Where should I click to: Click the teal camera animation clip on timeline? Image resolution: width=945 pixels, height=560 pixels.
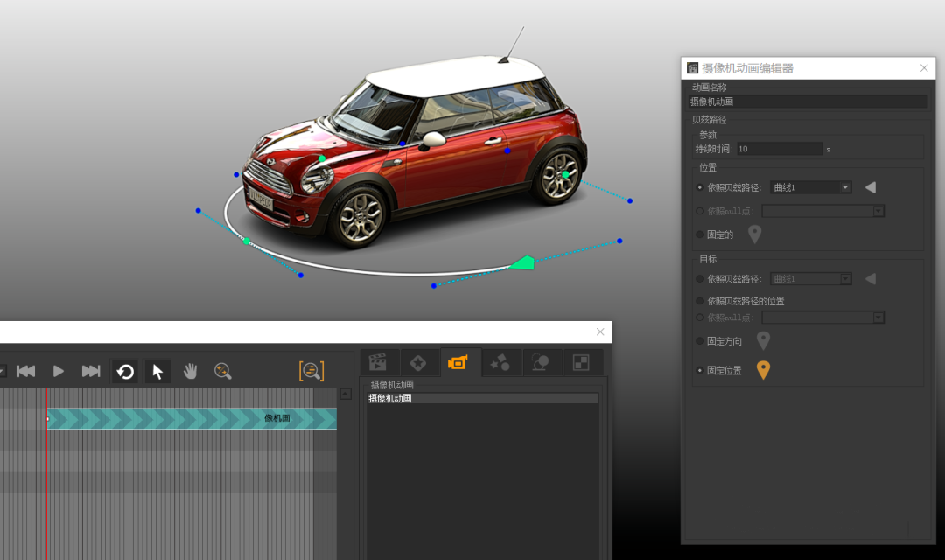click(x=191, y=419)
